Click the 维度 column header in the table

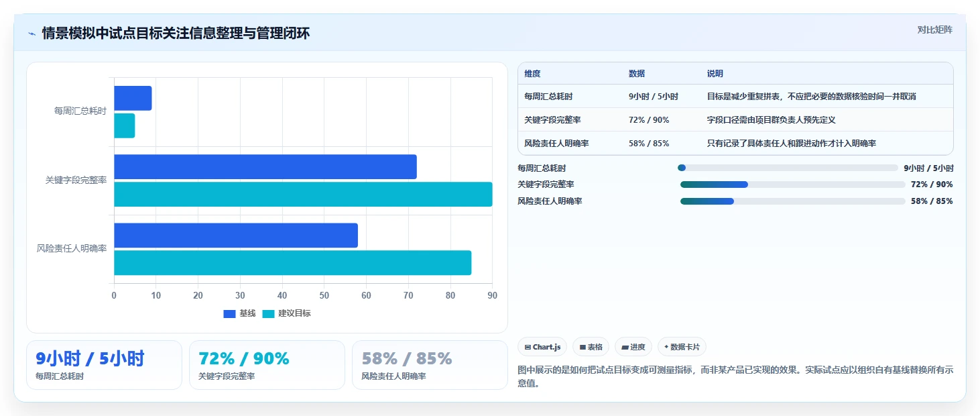532,74
